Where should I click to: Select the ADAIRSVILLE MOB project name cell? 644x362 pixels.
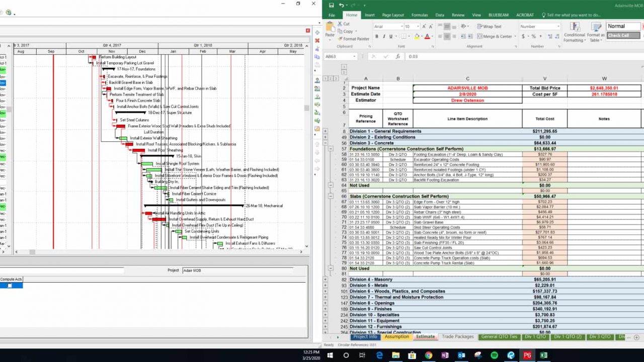tap(467, 88)
